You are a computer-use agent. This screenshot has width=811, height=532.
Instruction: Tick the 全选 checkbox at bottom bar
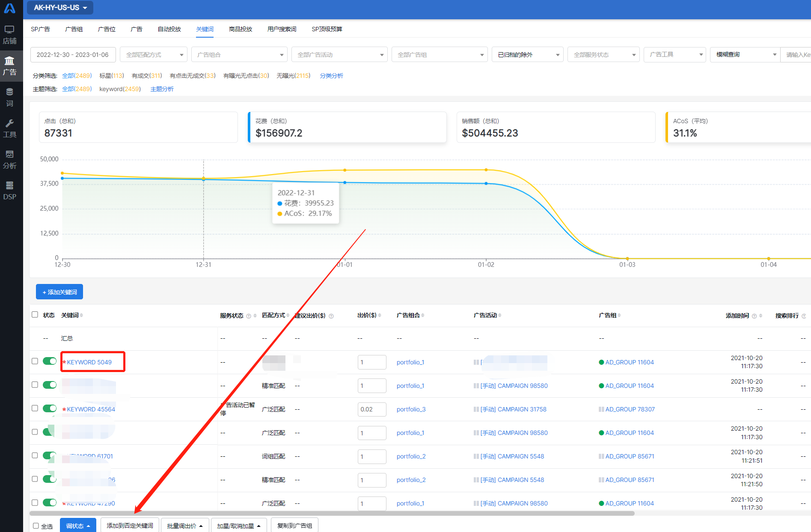coord(36,526)
